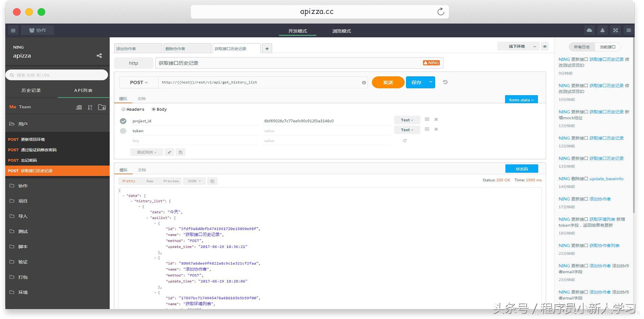Save the API with 保存
This screenshot has width=644, height=319.
pos(416,82)
